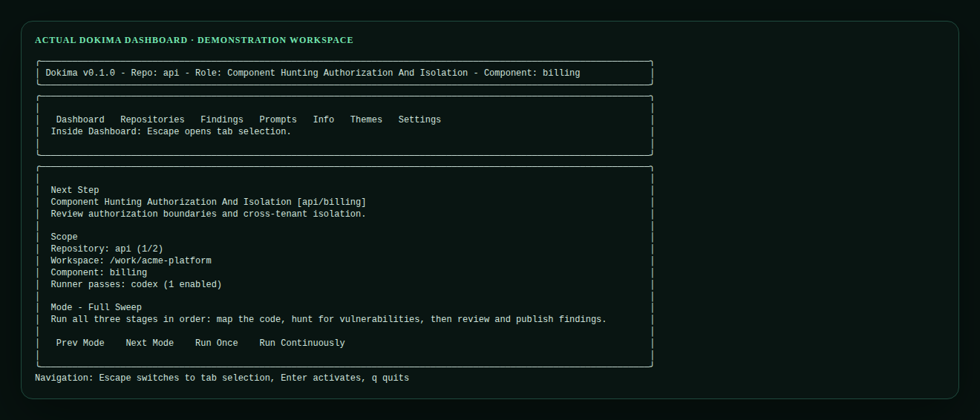The image size is (980, 420).
Task: Click the Navigation help line at bottom
Action: click(x=222, y=378)
